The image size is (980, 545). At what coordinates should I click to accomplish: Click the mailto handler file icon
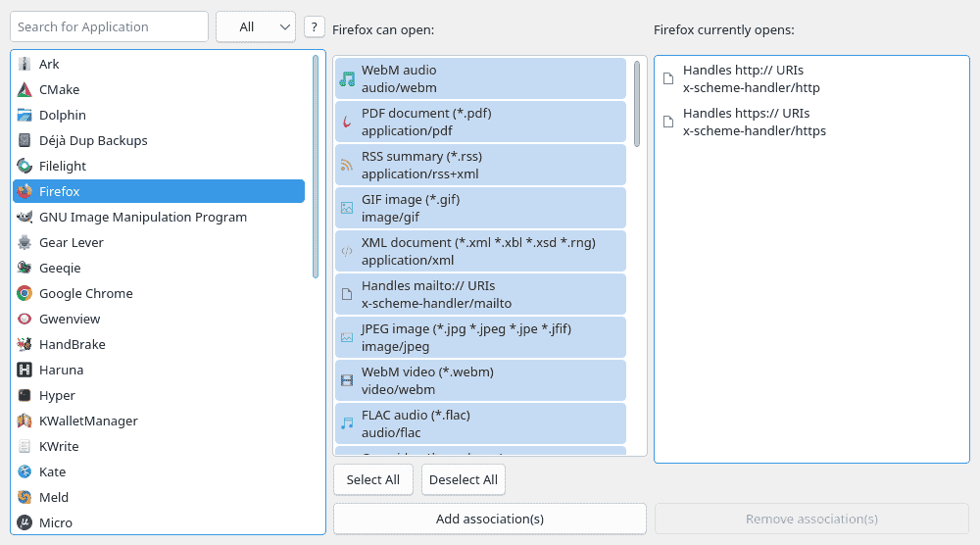click(347, 294)
